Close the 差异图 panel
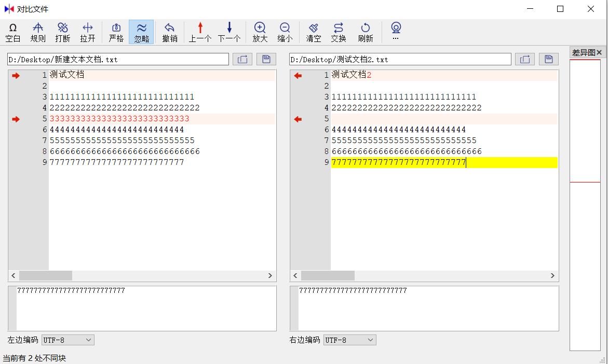Viewport: 608px width, 364px height. coord(599,52)
